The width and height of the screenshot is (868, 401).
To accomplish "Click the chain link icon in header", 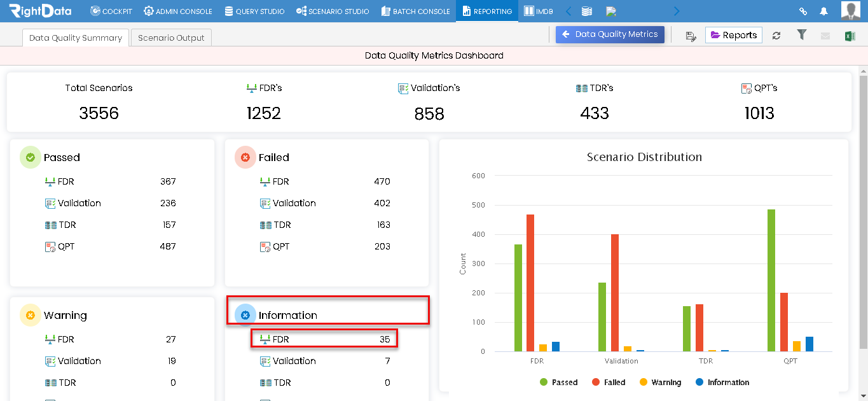I will (x=803, y=11).
